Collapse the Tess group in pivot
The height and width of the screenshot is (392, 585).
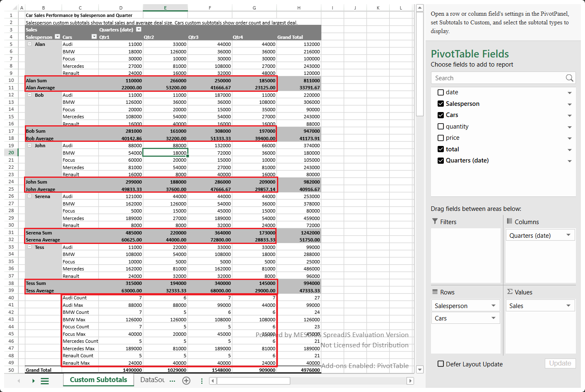tap(29, 247)
